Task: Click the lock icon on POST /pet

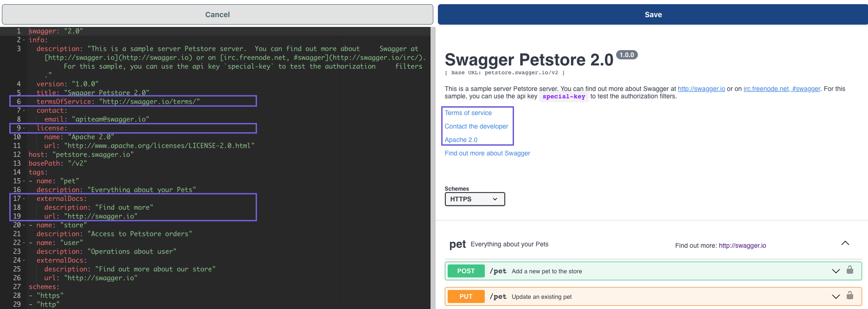Action: [850, 270]
